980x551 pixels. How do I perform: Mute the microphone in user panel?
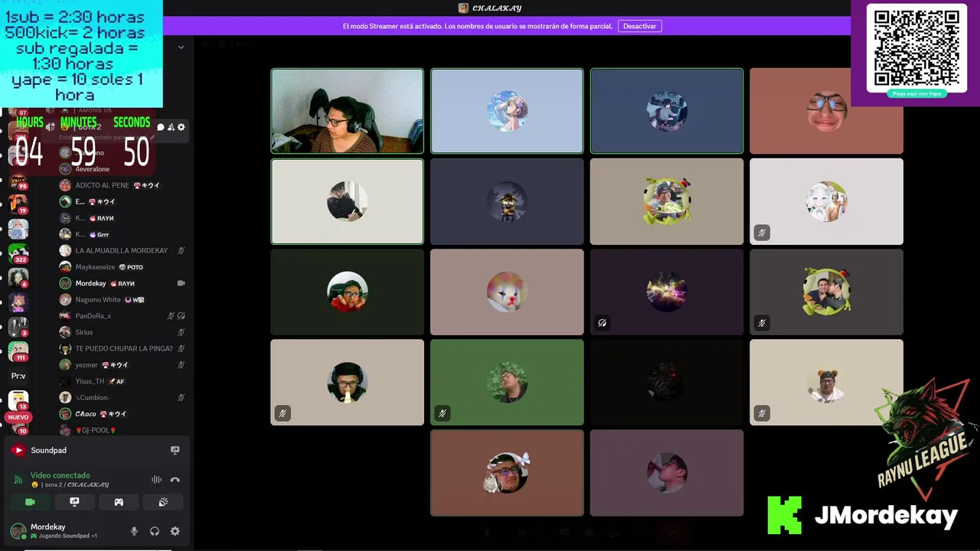point(134,531)
